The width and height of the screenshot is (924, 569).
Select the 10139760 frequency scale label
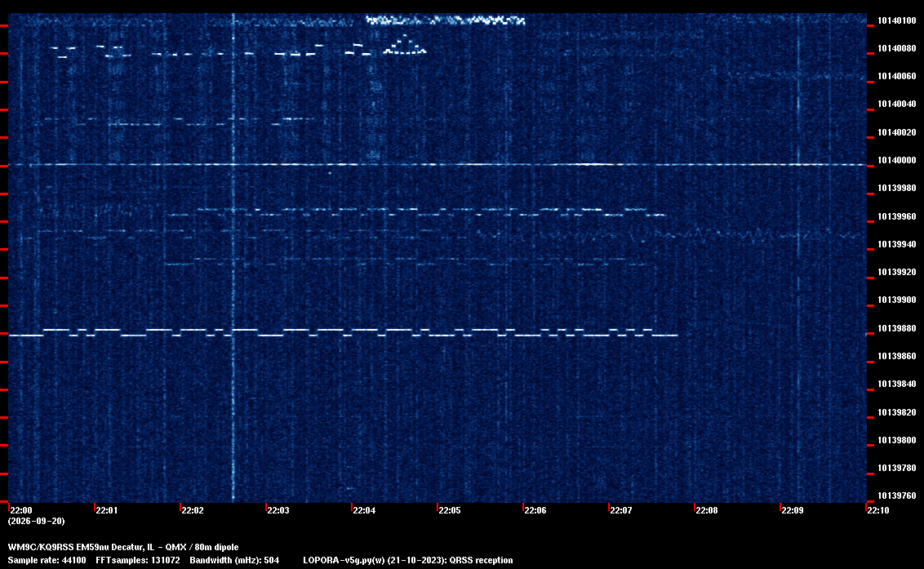click(897, 496)
